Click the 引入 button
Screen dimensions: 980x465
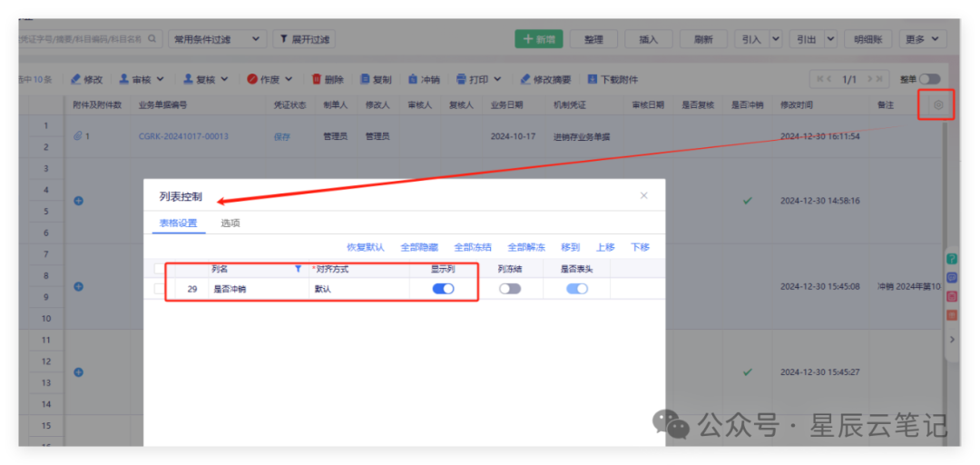pyautogui.click(x=752, y=39)
